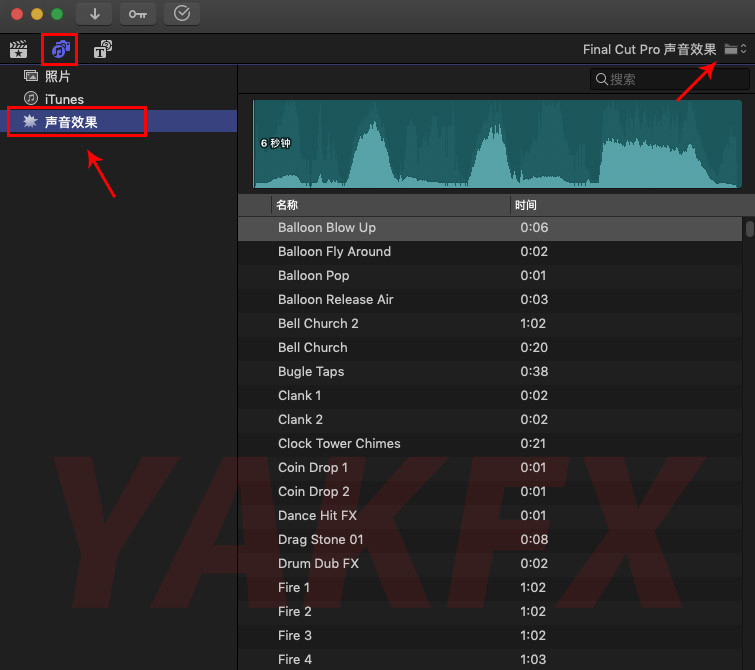Show the Libraries sidebar clapperboard icon
Image resolution: width=755 pixels, height=670 pixels.
pos(18,49)
